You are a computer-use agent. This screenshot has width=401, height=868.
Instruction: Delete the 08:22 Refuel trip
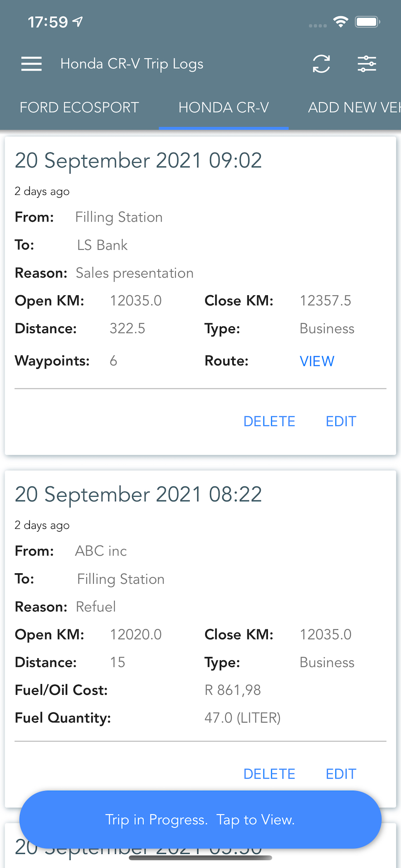(269, 774)
